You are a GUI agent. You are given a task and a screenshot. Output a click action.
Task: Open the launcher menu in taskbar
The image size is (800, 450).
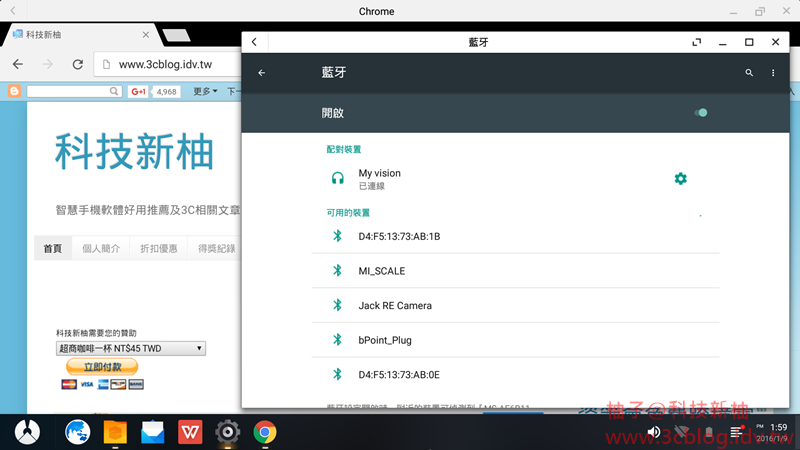coord(27,432)
